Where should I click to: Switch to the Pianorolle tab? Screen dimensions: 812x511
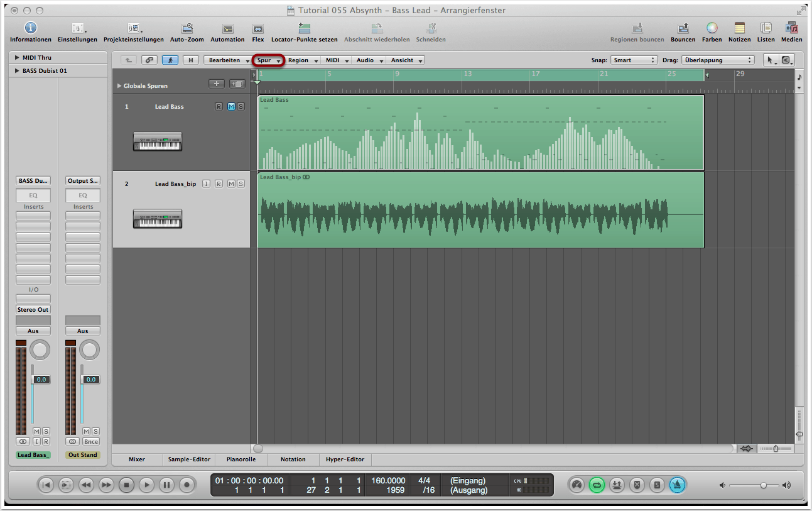pyautogui.click(x=241, y=459)
